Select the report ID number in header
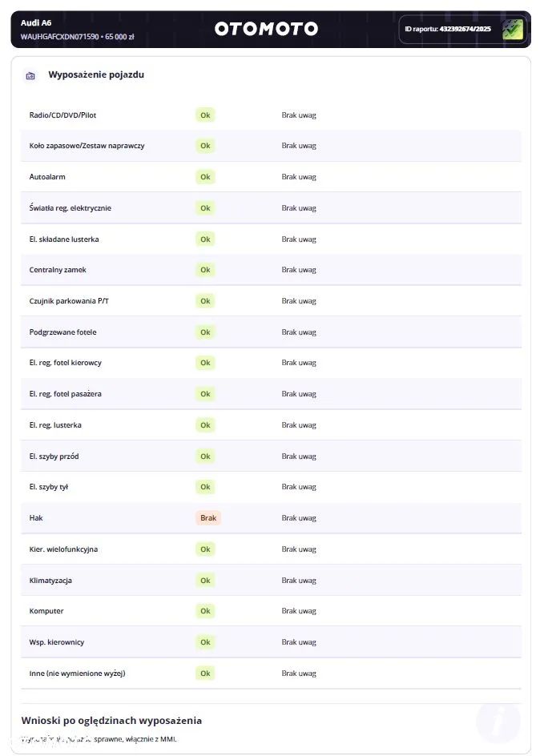The image size is (540, 756). click(465, 29)
